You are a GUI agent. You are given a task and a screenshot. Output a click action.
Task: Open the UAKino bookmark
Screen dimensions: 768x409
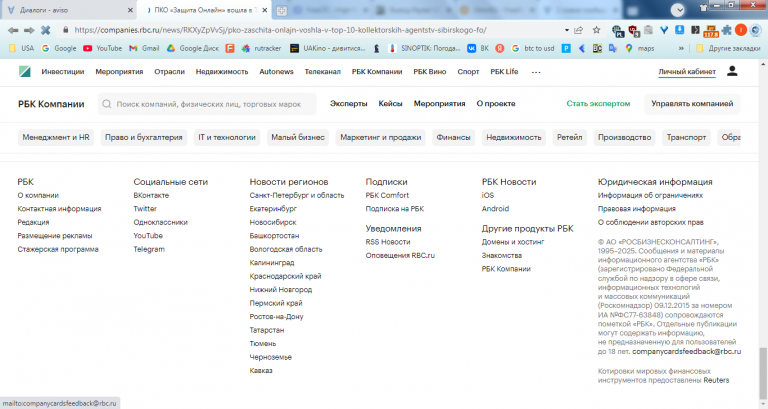pyautogui.click(x=328, y=48)
